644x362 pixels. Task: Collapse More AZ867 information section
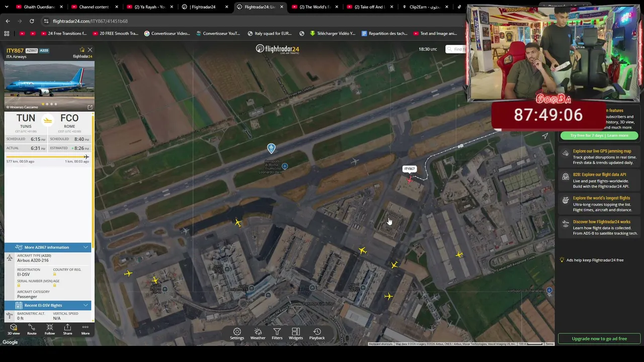click(x=48, y=247)
